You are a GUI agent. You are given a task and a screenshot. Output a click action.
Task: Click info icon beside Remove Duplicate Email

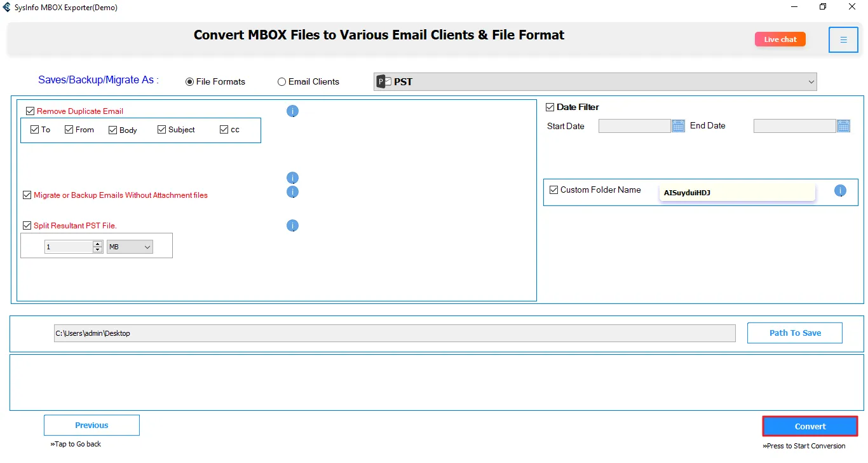[292, 111]
